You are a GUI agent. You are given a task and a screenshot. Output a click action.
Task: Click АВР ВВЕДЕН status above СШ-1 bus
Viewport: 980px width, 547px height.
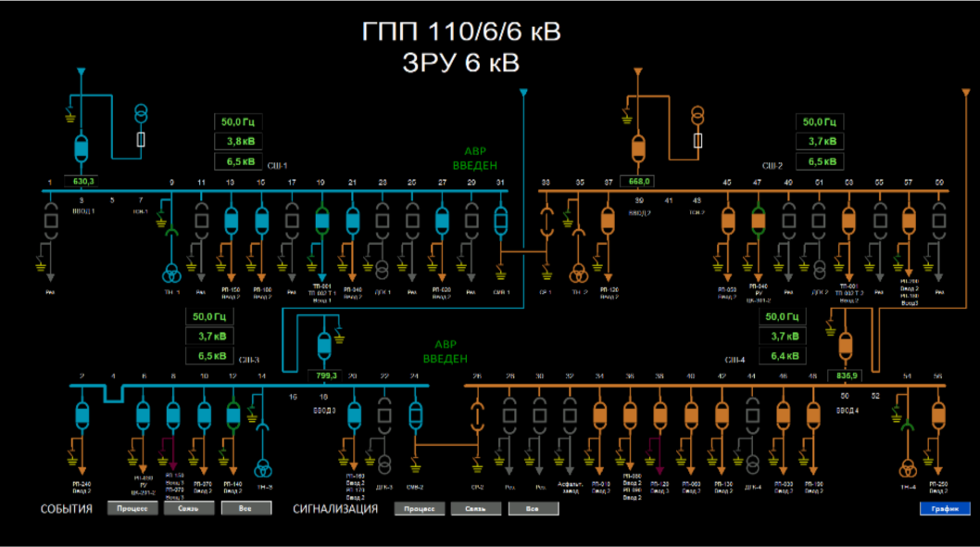click(475, 159)
